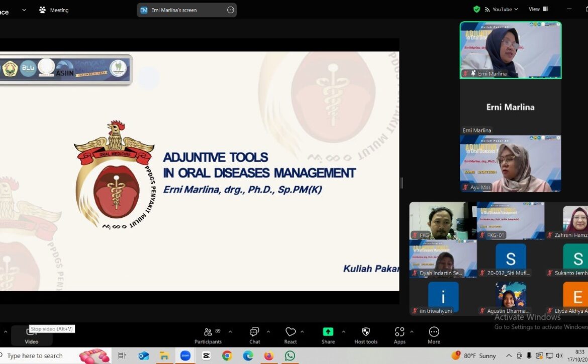
Task: Select the Ayu Mas video thumbnail
Action: pyautogui.click(x=511, y=164)
